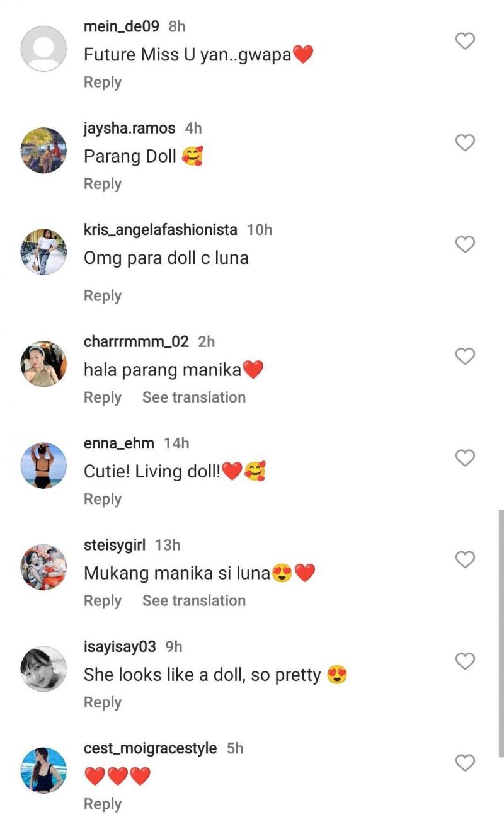Like mein_de09's comment with the heart
The image size is (504, 817).
pos(465,42)
